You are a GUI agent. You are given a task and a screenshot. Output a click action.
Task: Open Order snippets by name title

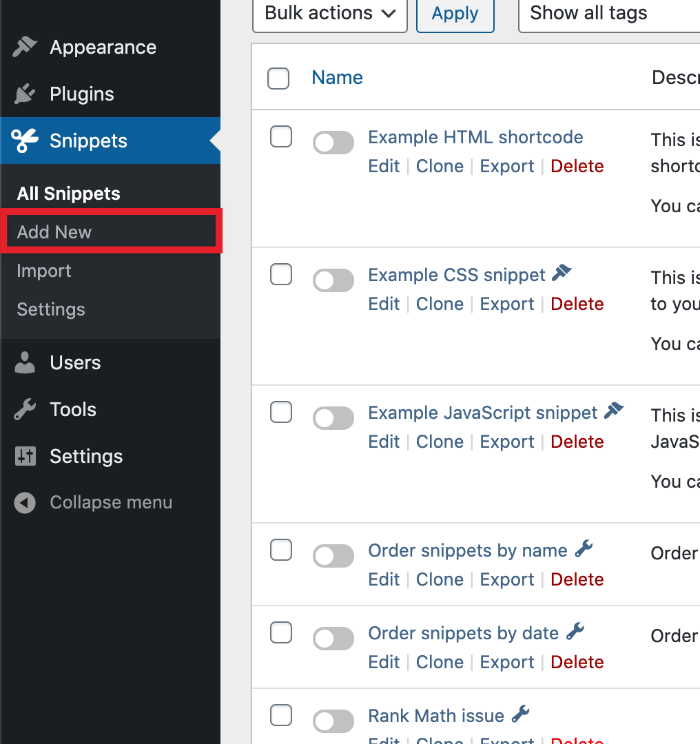pos(467,551)
